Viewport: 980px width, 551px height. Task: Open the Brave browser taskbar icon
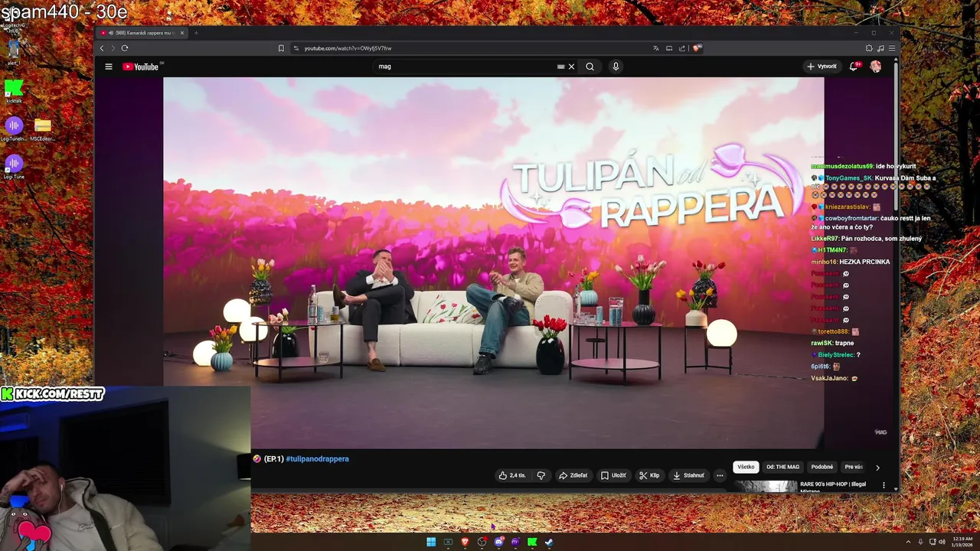(465, 542)
